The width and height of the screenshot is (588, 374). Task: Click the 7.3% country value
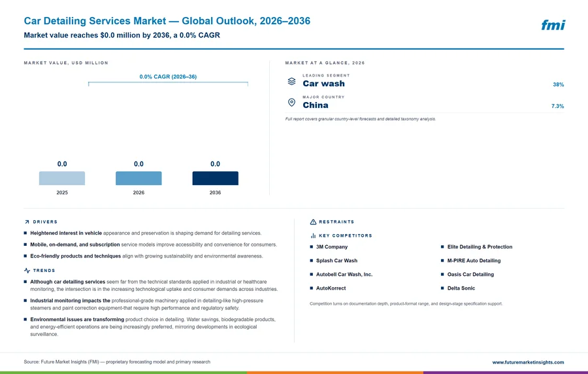558,106
